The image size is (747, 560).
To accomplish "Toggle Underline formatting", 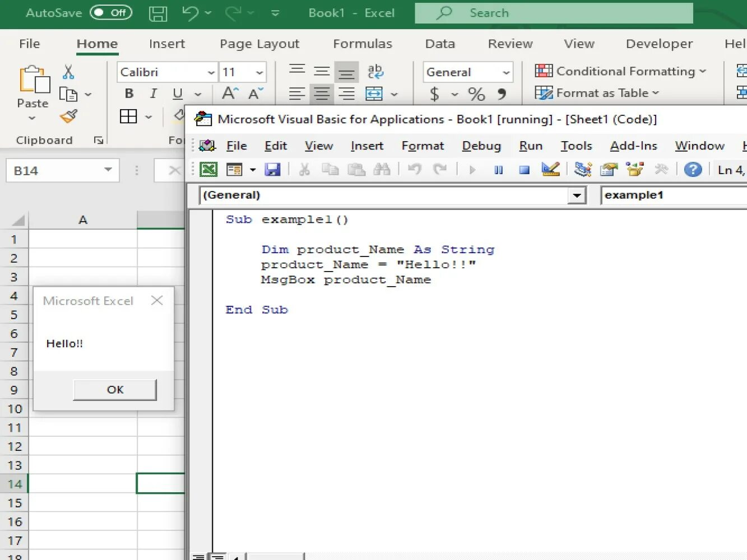I will point(178,94).
